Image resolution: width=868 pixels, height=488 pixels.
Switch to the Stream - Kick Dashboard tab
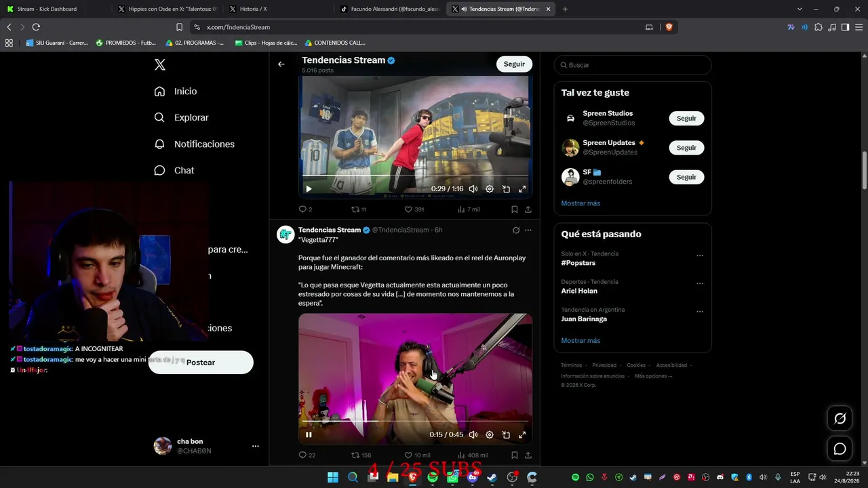[x=54, y=9]
